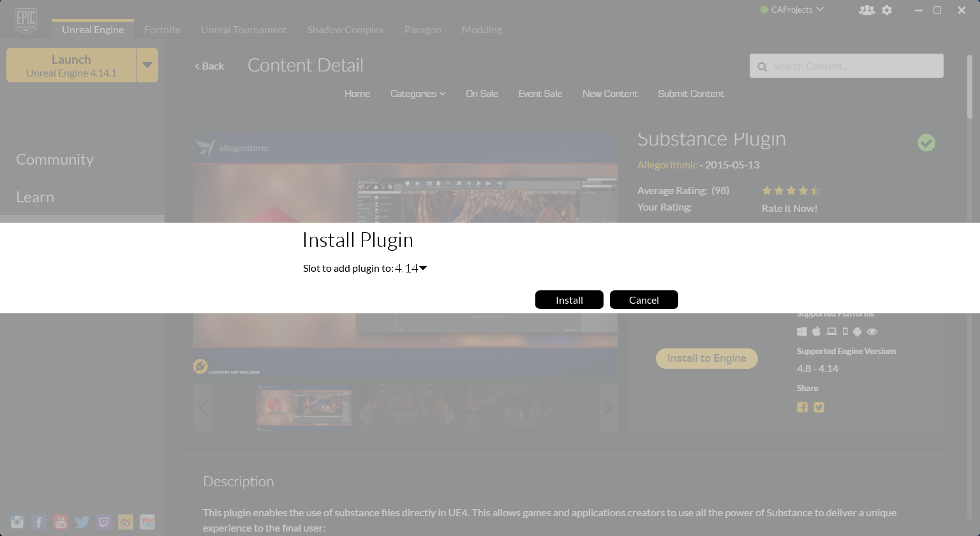Open the Allegorithmic publisher link
Viewport: 980px width, 536px height.
(x=667, y=165)
